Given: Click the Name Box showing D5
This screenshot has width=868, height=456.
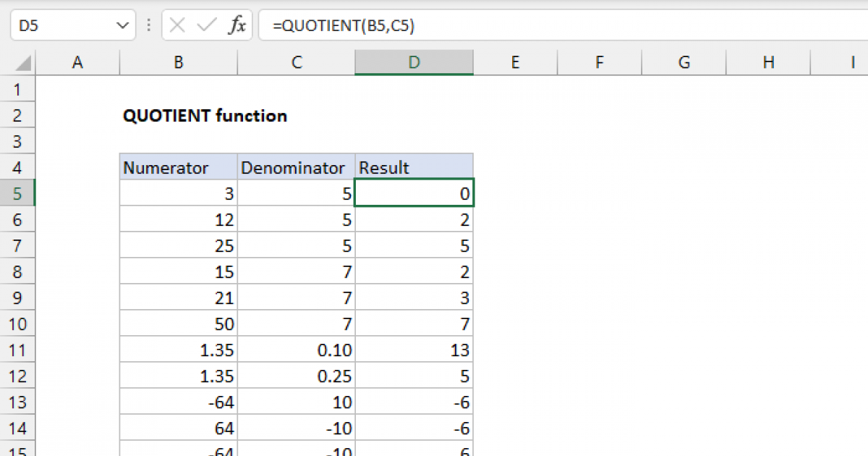Looking at the screenshot, I should pyautogui.click(x=72, y=26).
